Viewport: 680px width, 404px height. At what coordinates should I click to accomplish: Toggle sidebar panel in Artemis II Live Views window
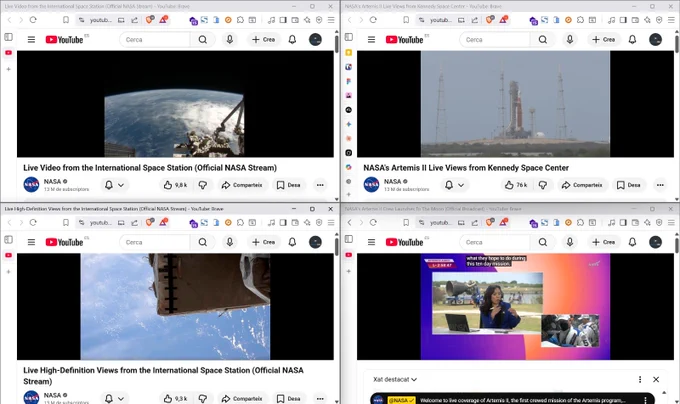pyautogui.click(x=349, y=37)
